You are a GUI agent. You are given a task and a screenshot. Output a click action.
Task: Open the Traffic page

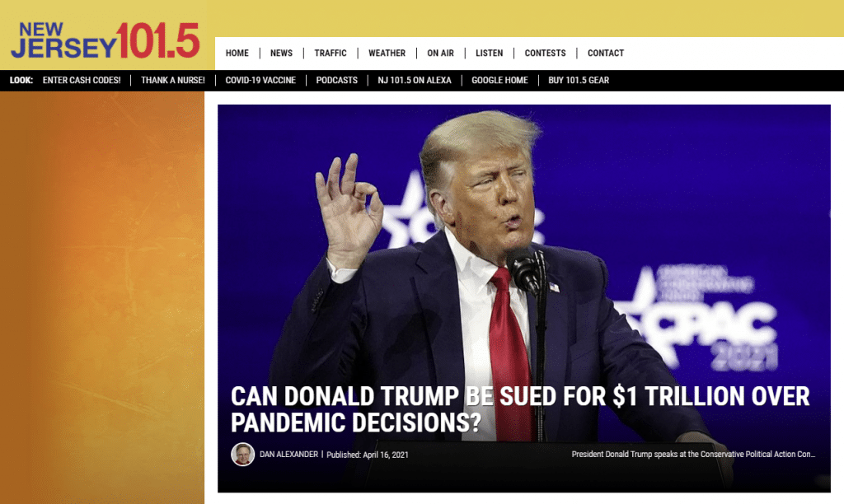(x=331, y=54)
